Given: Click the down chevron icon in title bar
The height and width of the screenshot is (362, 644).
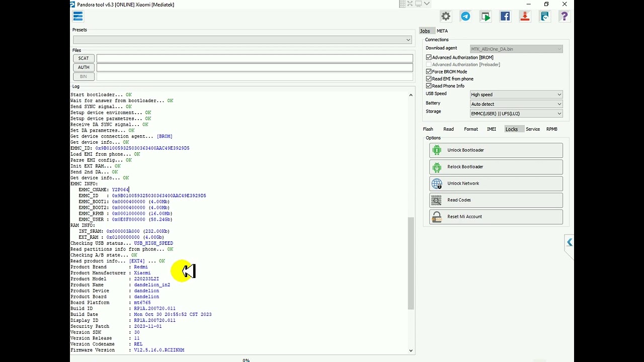Looking at the screenshot, I should point(427,4).
